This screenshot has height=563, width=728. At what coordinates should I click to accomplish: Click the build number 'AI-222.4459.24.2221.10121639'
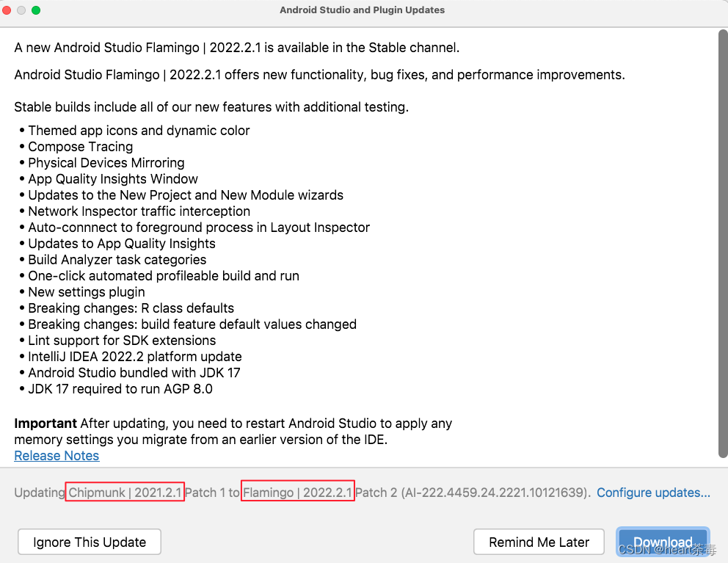pos(495,493)
